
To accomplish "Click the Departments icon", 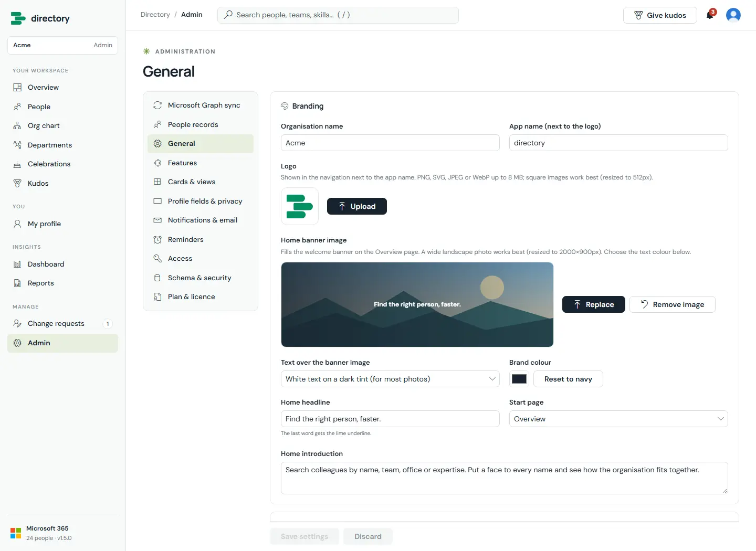I will (x=17, y=145).
